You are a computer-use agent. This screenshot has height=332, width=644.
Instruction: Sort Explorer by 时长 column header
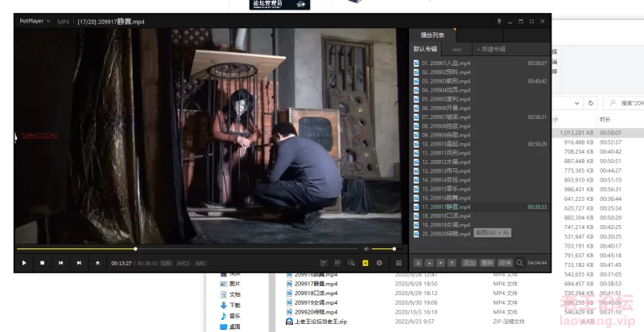click(x=605, y=120)
